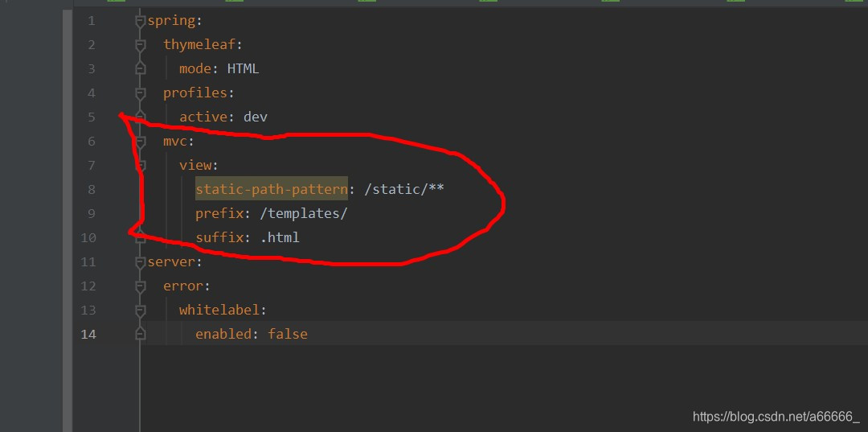
Task: Click line number 13 in gutter
Action: 88,310
